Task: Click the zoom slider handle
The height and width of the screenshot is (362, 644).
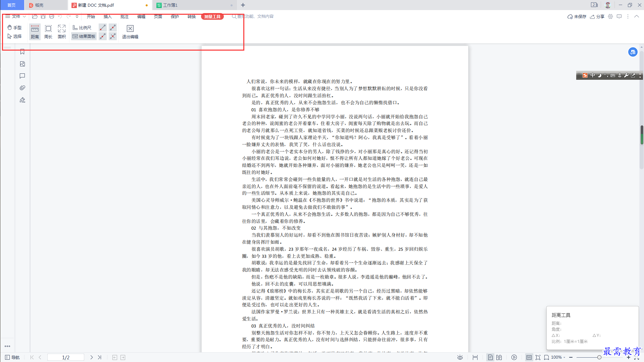Action: click(x=599, y=357)
